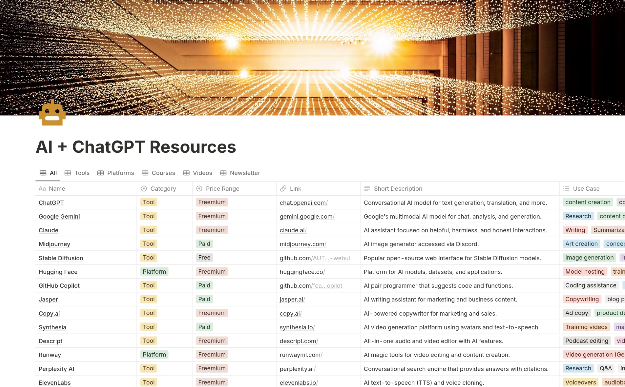Follow the runwayml.com link

pyautogui.click(x=301, y=355)
